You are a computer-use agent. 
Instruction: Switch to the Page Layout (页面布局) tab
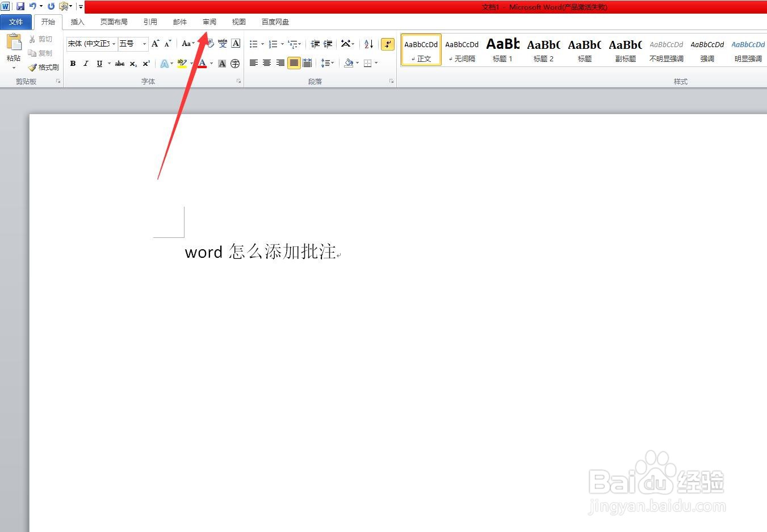pyautogui.click(x=114, y=22)
